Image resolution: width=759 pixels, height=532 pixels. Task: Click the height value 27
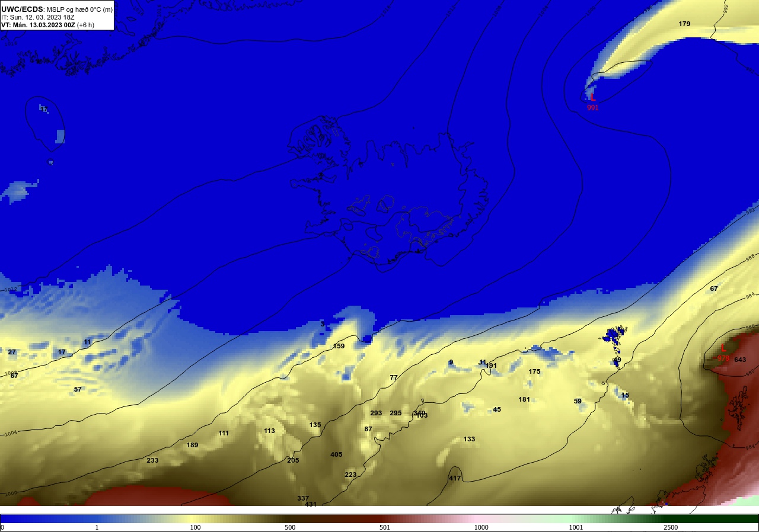12,352
